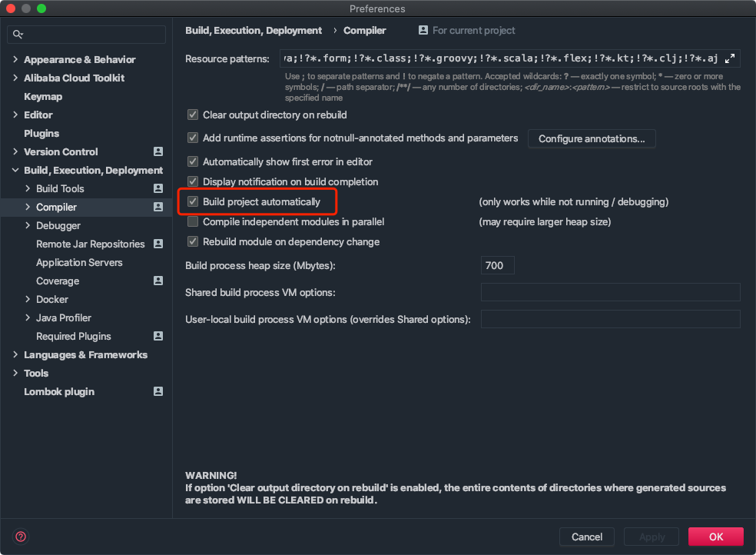Disable Build project automatically checkbox
The image size is (756, 555).
pyautogui.click(x=193, y=202)
